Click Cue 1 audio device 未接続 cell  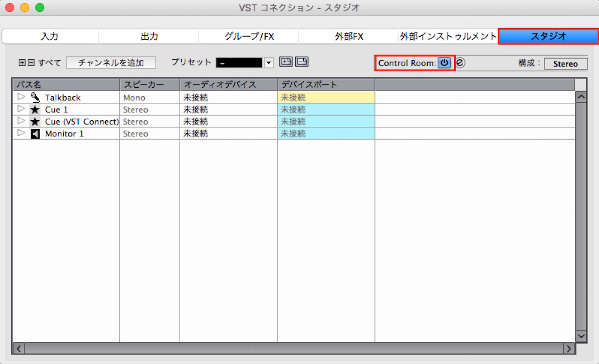click(x=228, y=110)
